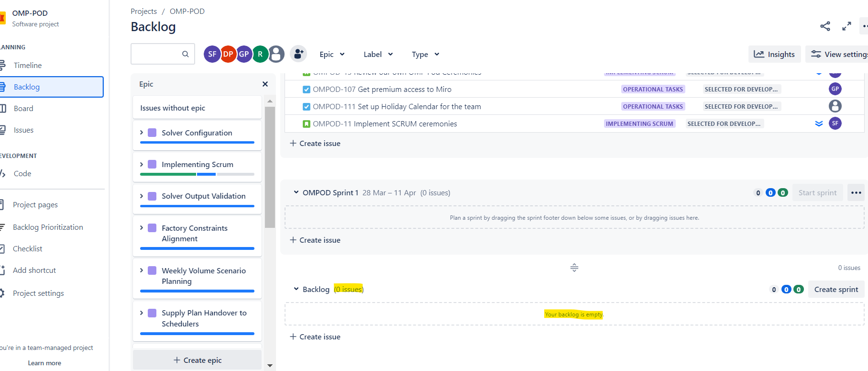The image size is (868, 371).
Task: Open Timeline in the sidebar
Action: coord(28,66)
